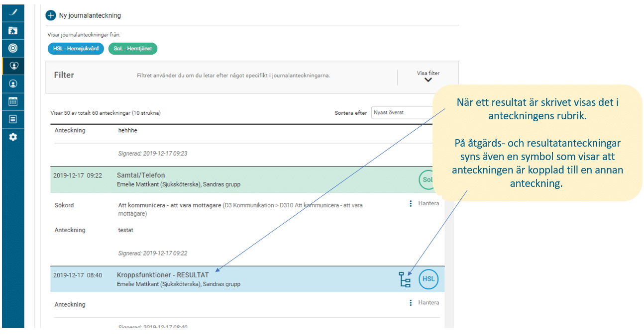Toggle the HSL - Hemsjukvård filter chip
The width and height of the screenshot is (644, 336).
pyautogui.click(x=76, y=49)
